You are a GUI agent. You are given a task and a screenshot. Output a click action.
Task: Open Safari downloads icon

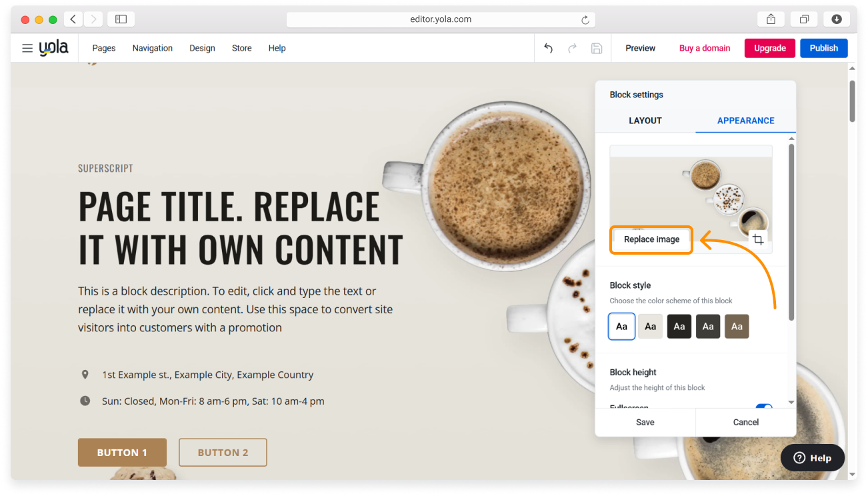pyautogui.click(x=836, y=19)
